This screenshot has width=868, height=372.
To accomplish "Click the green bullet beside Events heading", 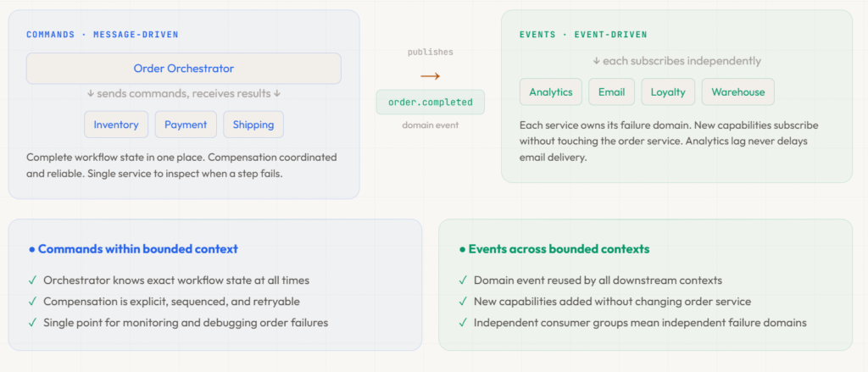I will pyautogui.click(x=462, y=250).
